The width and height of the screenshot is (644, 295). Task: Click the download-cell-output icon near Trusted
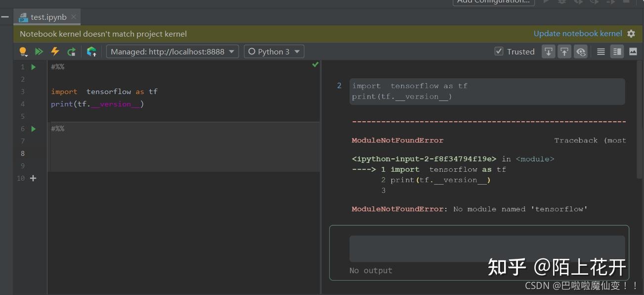pos(549,51)
